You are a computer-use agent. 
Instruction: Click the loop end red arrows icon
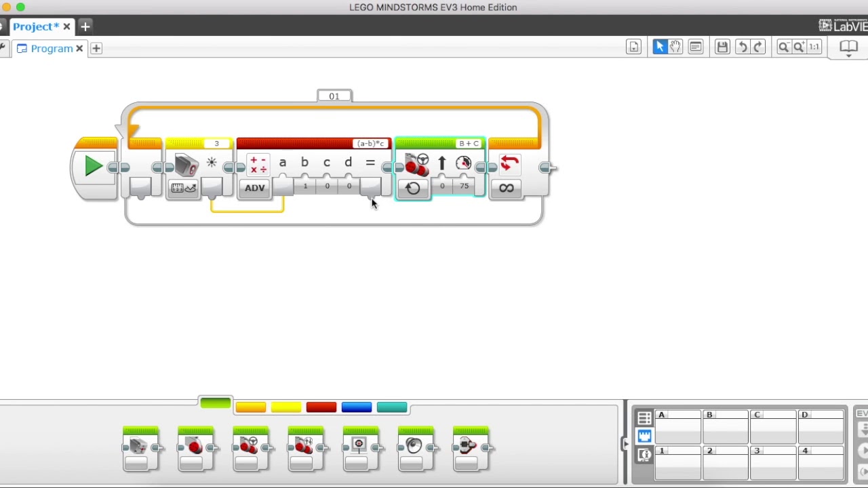click(x=509, y=163)
